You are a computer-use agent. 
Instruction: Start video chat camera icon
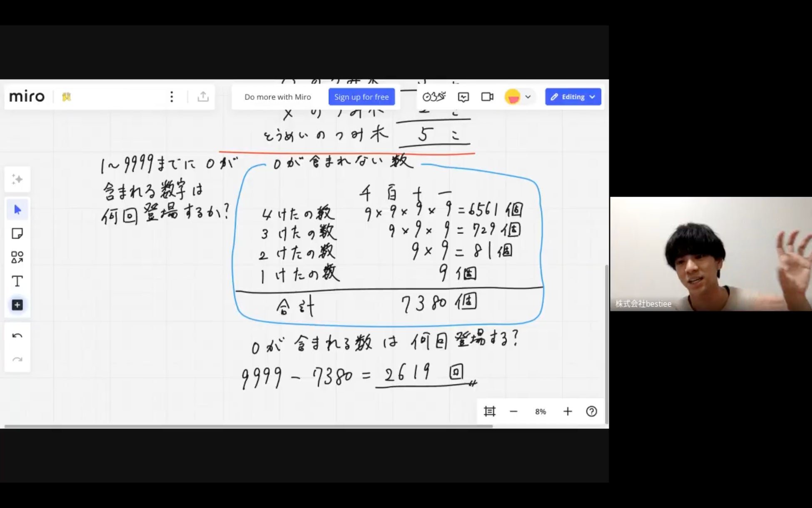pos(487,97)
